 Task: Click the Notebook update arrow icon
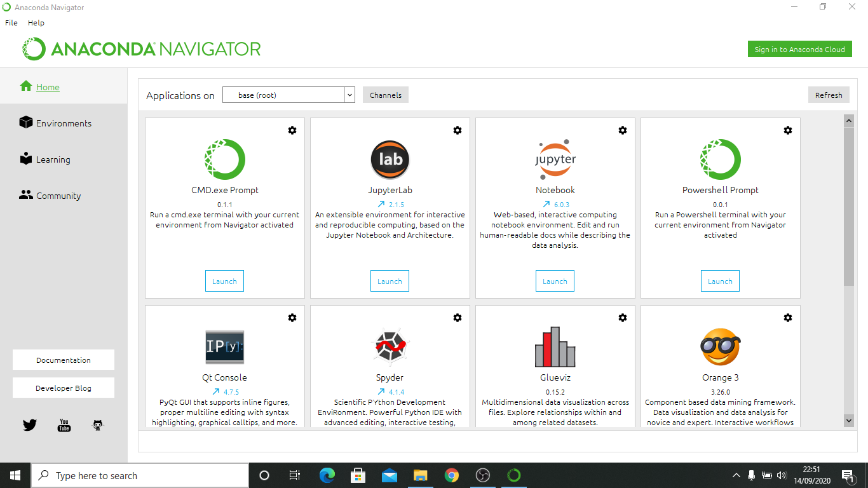[546, 205]
